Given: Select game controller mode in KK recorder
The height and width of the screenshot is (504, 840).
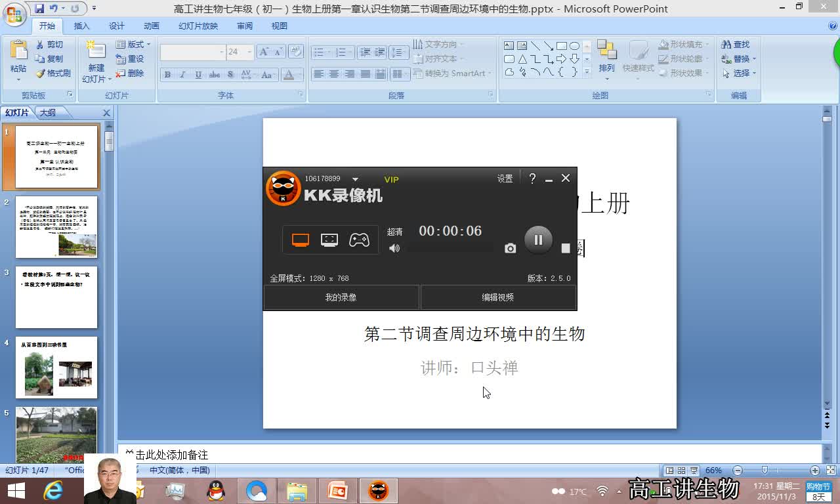Looking at the screenshot, I should tap(359, 240).
